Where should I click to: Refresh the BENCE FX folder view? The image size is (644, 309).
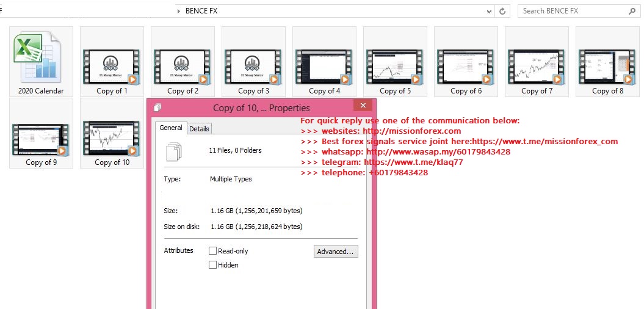click(x=502, y=12)
